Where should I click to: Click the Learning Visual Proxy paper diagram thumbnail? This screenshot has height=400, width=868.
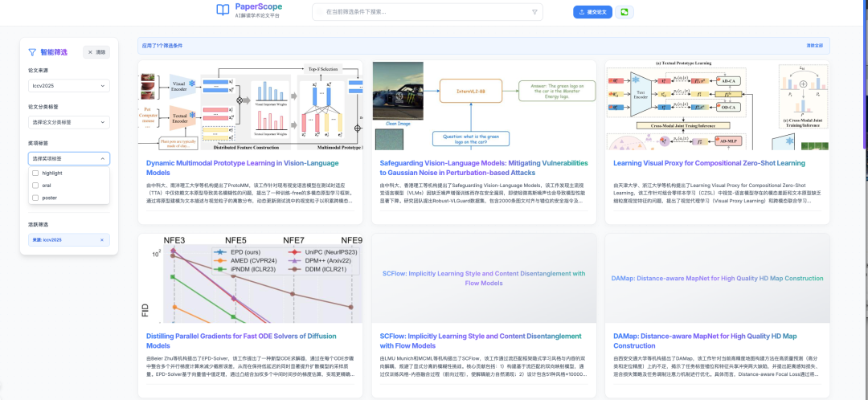(718, 105)
